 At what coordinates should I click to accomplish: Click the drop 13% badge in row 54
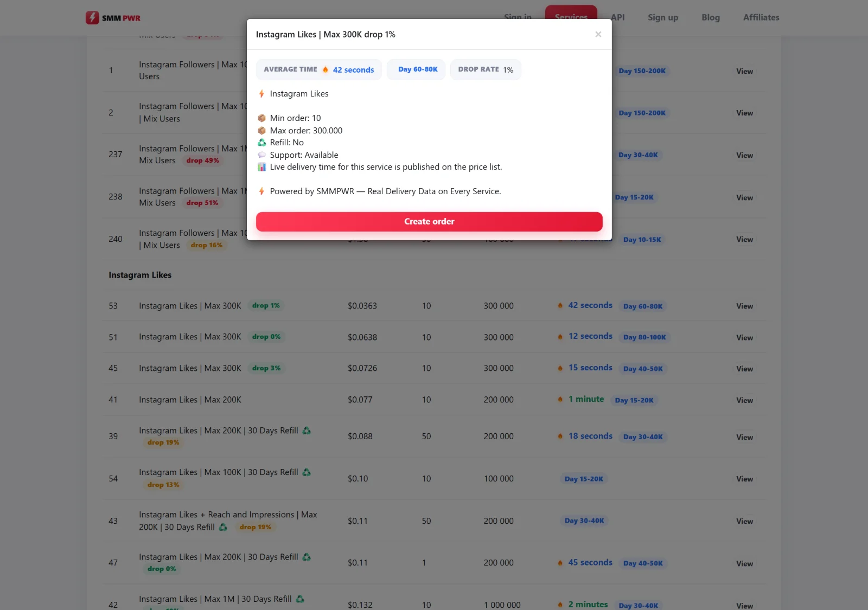point(163,485)
